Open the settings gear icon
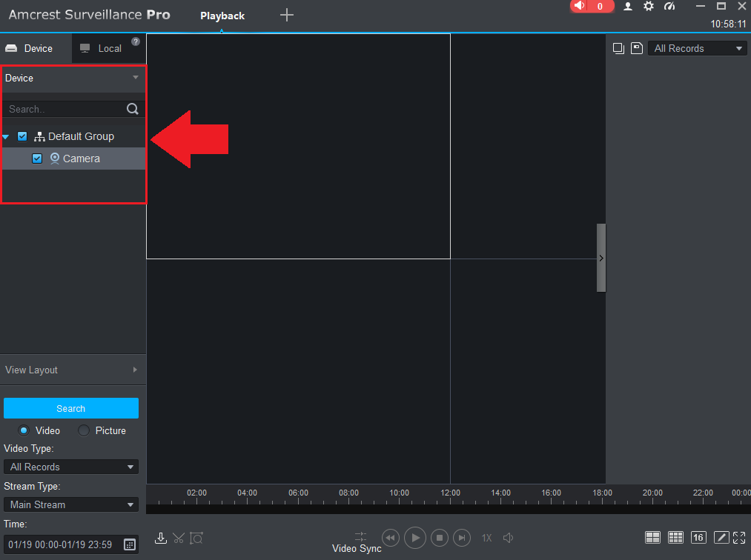The width and height of the screenshot is (751, 560). [649, 6]
